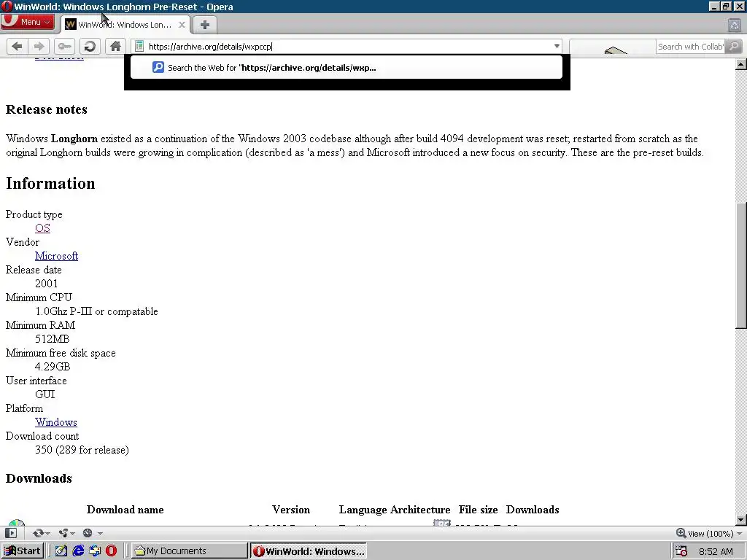Open the Opera Turbo status icon
Screen dimensions: 747x560
pos(88,533)
